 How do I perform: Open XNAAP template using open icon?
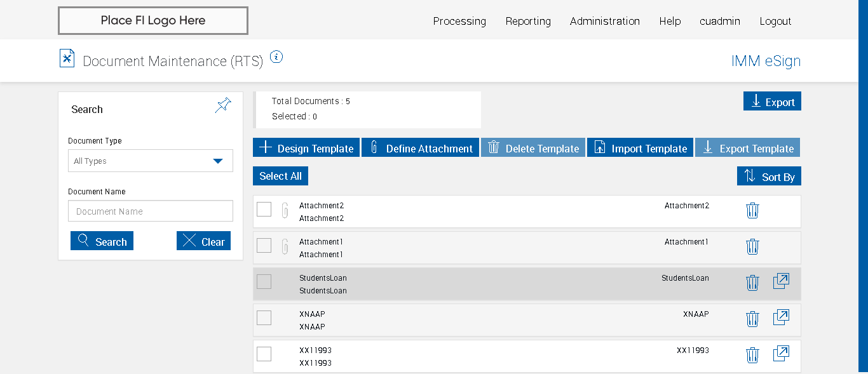[x=781, y=317]
